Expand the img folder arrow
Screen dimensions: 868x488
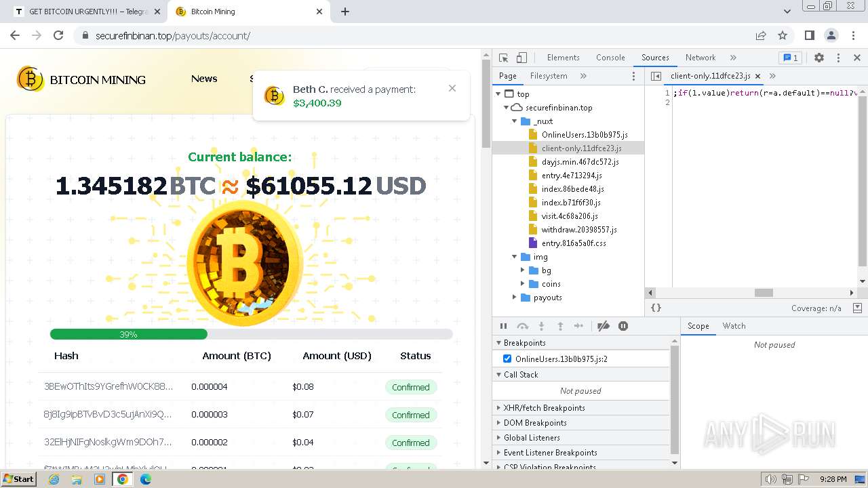click(514, 257)
